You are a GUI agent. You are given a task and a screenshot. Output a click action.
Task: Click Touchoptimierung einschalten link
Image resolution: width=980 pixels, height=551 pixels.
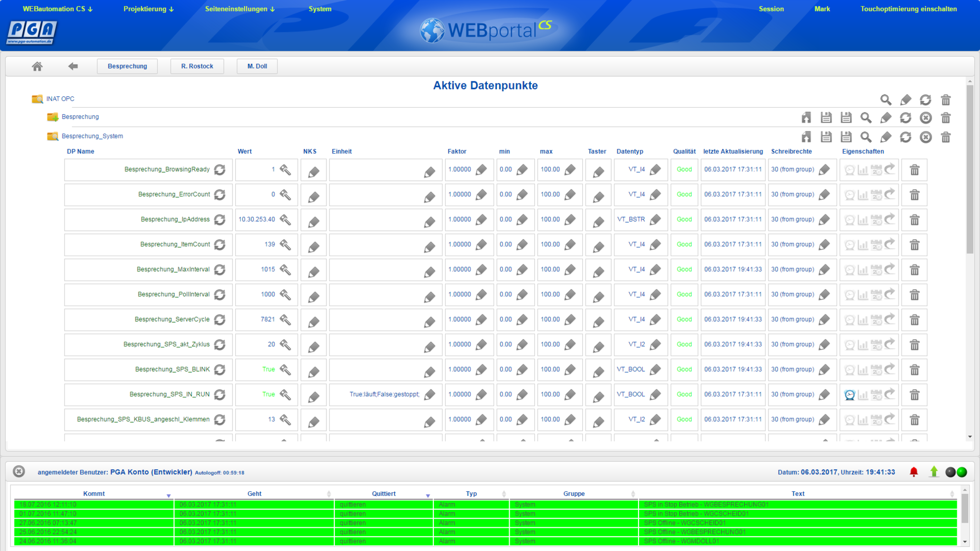click(x=908, y=9)
